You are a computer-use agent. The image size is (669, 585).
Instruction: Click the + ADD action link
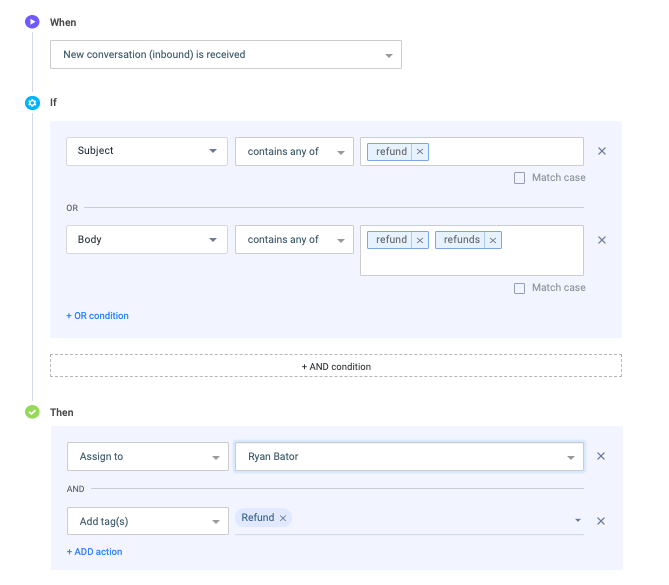[94, 552]
